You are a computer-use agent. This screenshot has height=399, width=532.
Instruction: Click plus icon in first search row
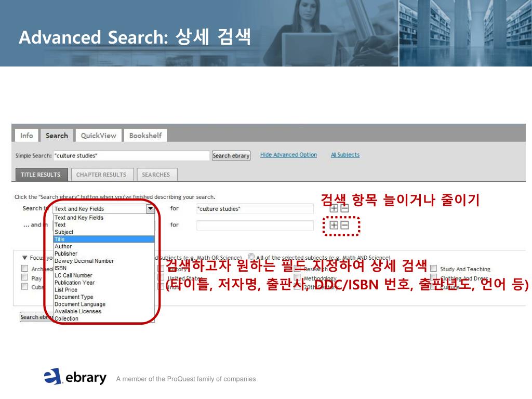[x=334, y=208]
